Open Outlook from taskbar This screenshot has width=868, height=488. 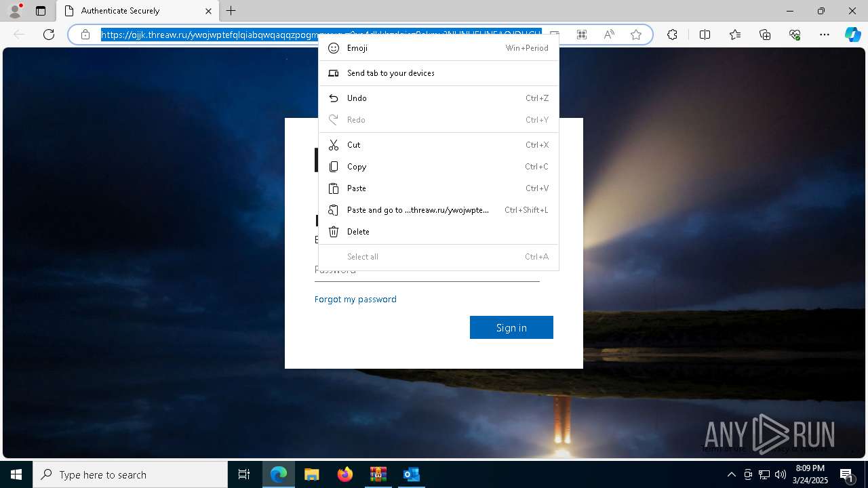tap(411, 474)
